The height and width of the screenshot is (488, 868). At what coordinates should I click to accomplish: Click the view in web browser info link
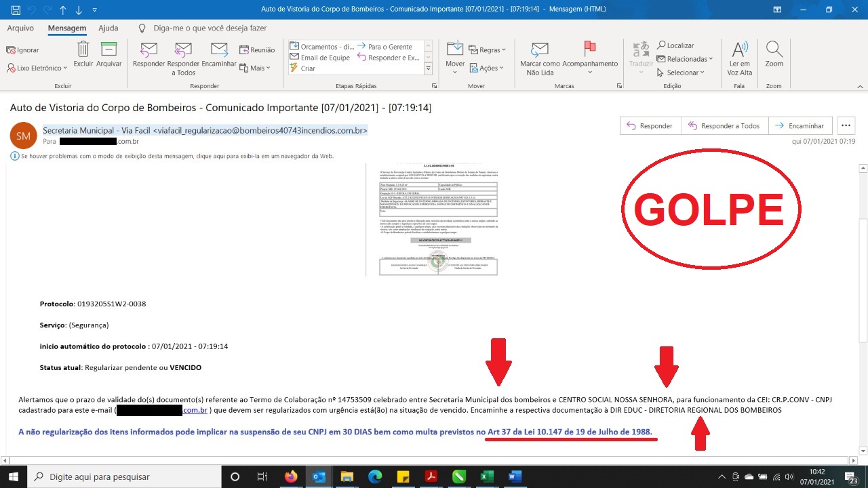[176, 156]
